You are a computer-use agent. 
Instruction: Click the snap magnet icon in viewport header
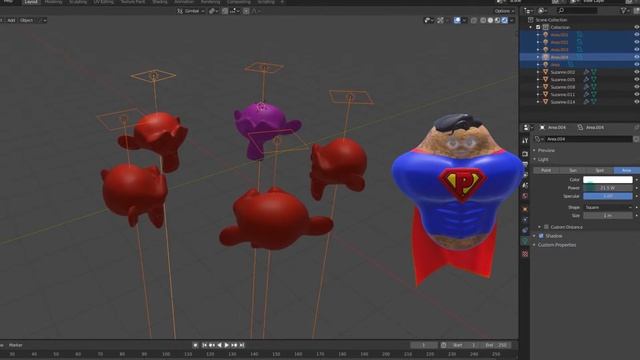pos(225,11)
